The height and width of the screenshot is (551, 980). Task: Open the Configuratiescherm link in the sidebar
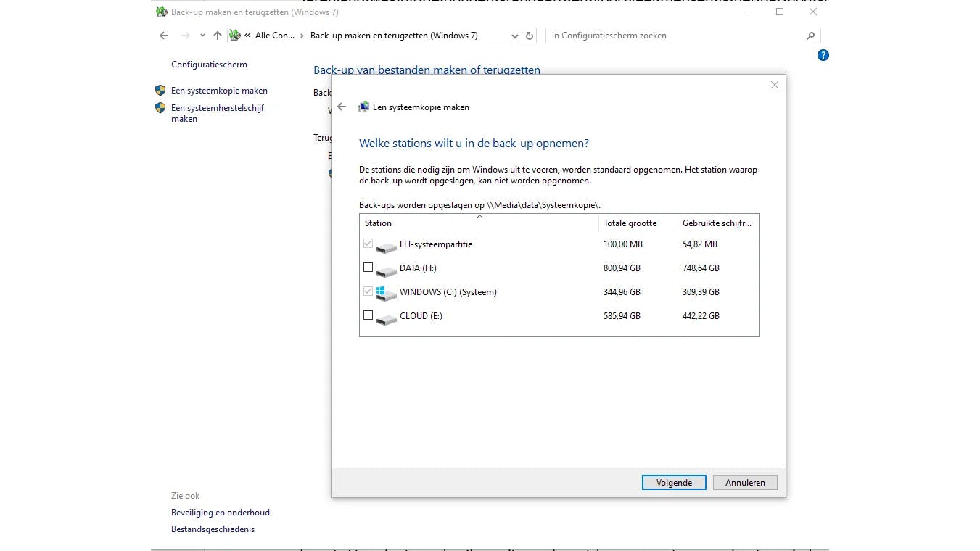click(x=209, y=65)
